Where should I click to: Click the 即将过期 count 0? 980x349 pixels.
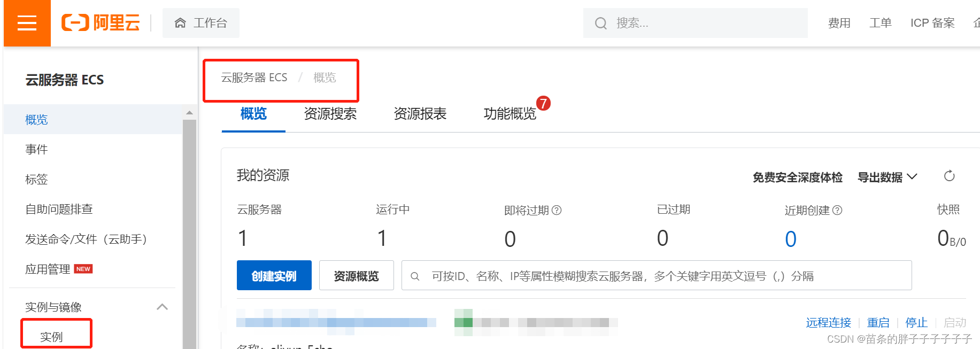[x=510, y=238]
